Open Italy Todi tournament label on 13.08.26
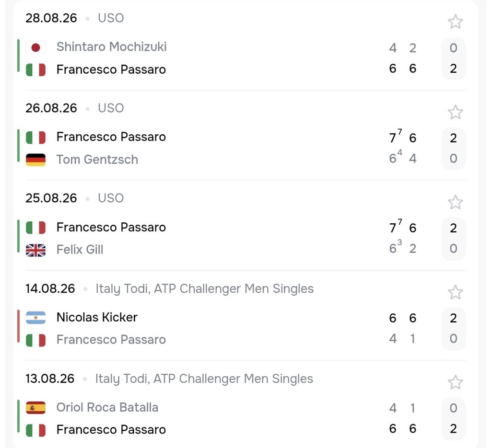 click(x=204, y=379)
